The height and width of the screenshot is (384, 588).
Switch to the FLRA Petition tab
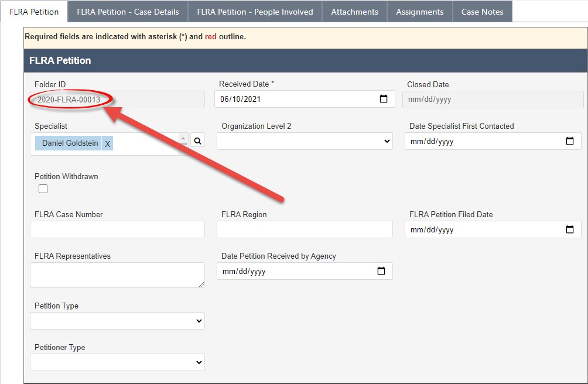pos(34,12)
